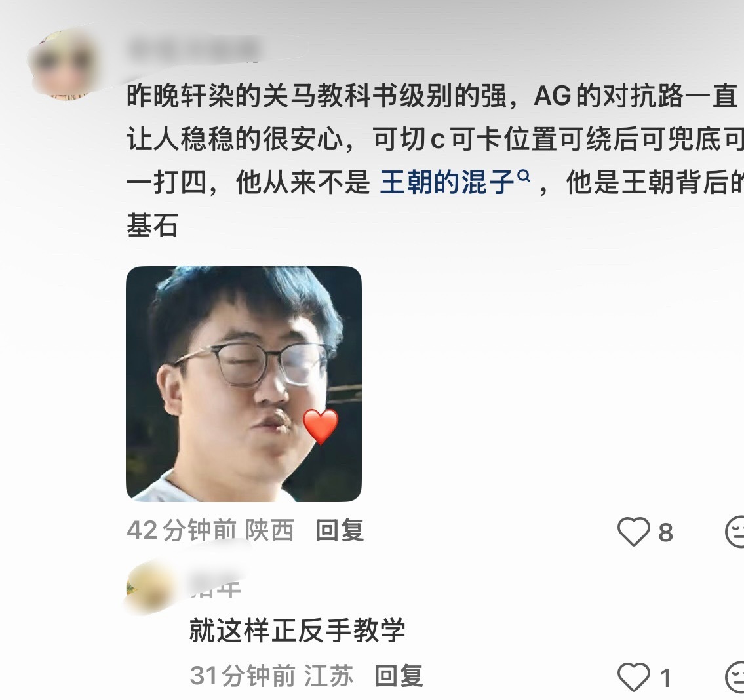The image size is (744, 700).
Task: Tap the 31分钟前 江苏 timestamp
Action: point(271,676)
